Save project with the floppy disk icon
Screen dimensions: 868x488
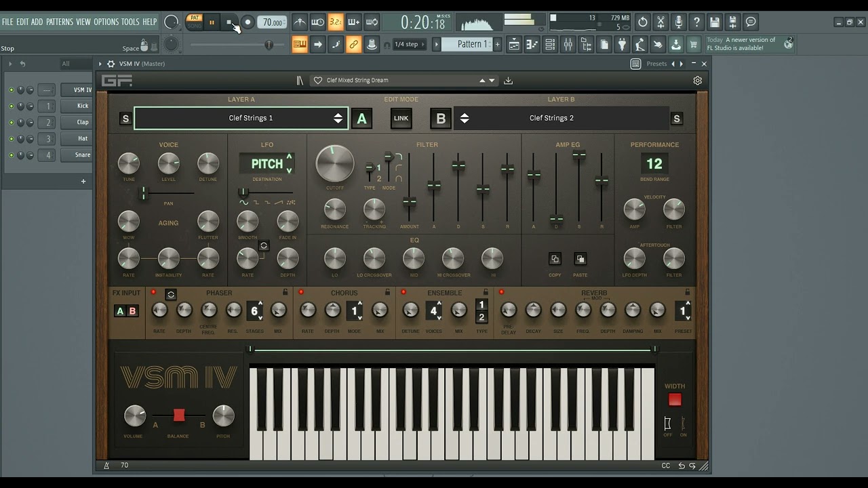[x=715, y=22]
